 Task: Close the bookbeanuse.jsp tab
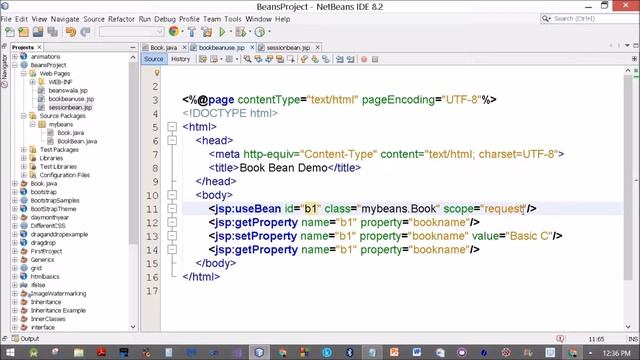[x=252, y=48]
